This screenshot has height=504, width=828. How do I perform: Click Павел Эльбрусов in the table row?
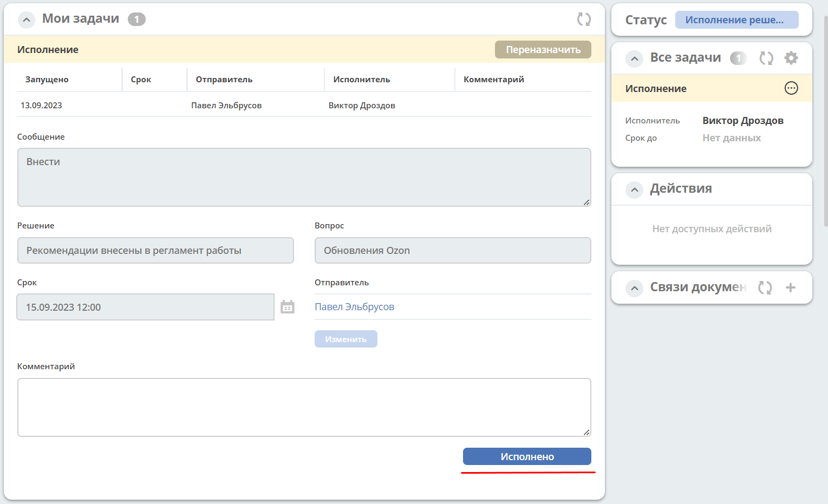(x=226, y=106)
